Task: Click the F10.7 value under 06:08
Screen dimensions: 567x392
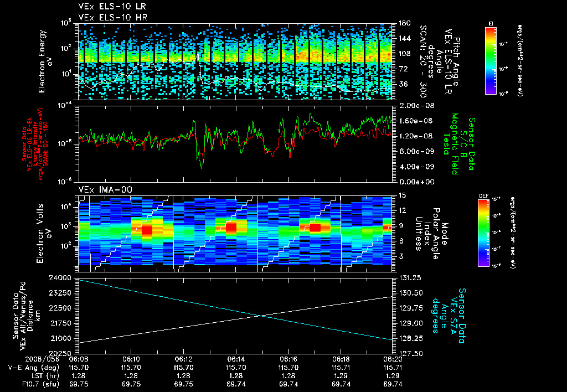Action: (x=78, y=384)
